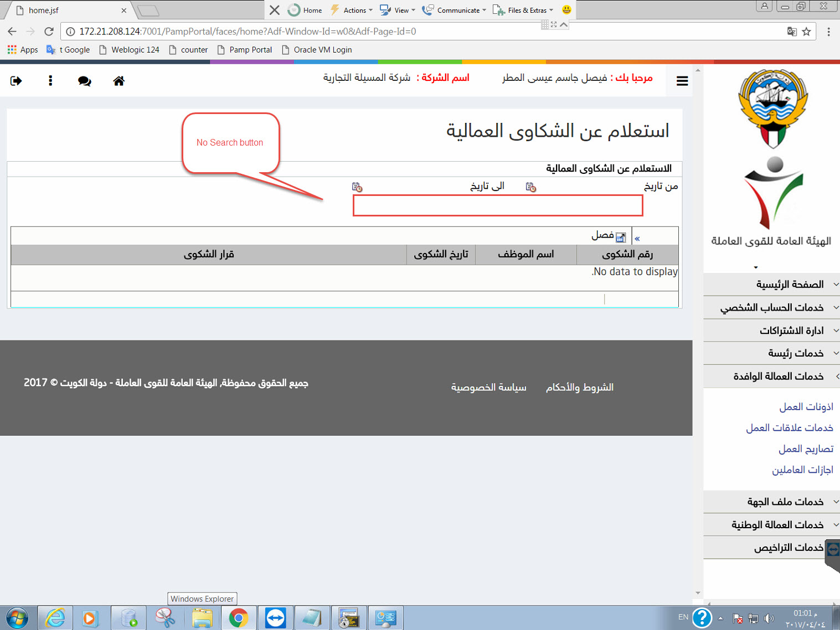Click the detach table icon next to فصل
The image size is (840, 630).
tap(621, 237)
